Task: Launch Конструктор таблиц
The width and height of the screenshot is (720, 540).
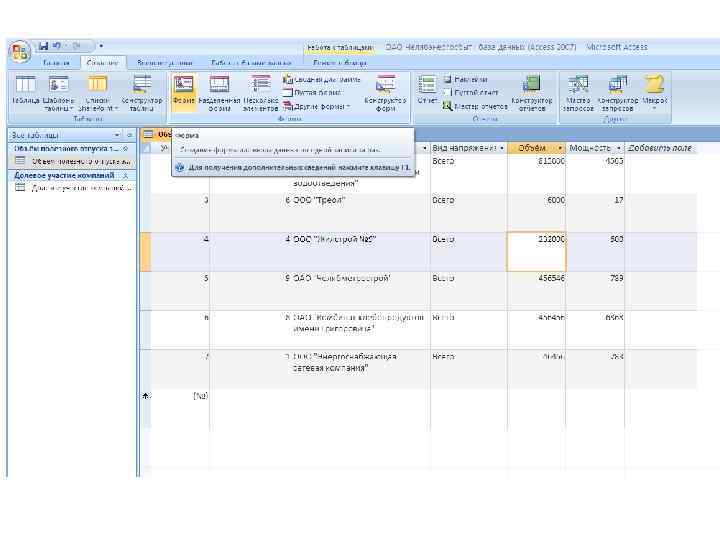Action: [x=142, y=93]
